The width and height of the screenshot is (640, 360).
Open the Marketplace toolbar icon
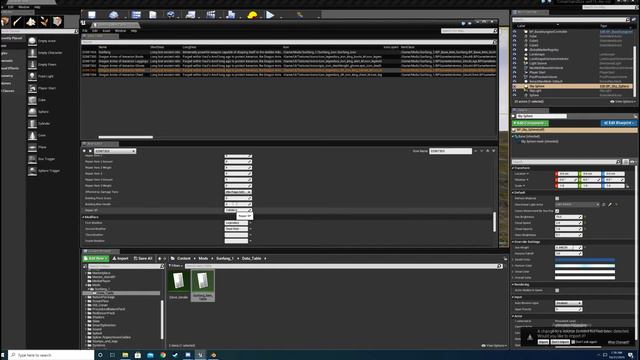(x=153, y=15)
